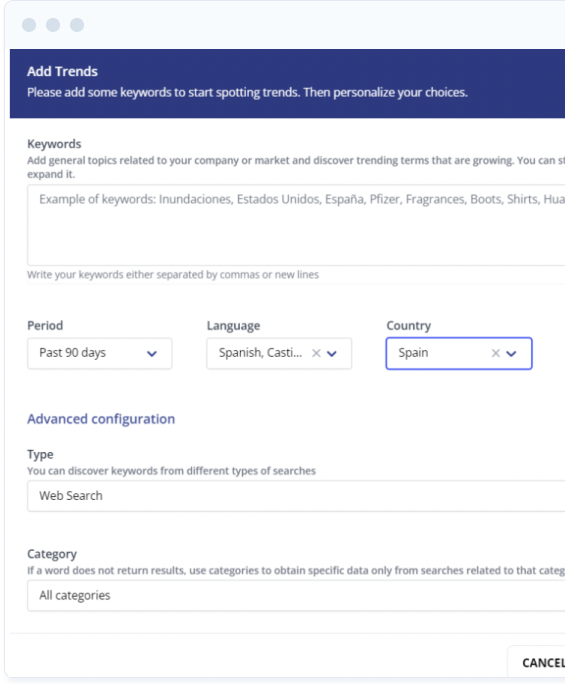
Task: Click the Add Trends header title
Action: (62, 71)
